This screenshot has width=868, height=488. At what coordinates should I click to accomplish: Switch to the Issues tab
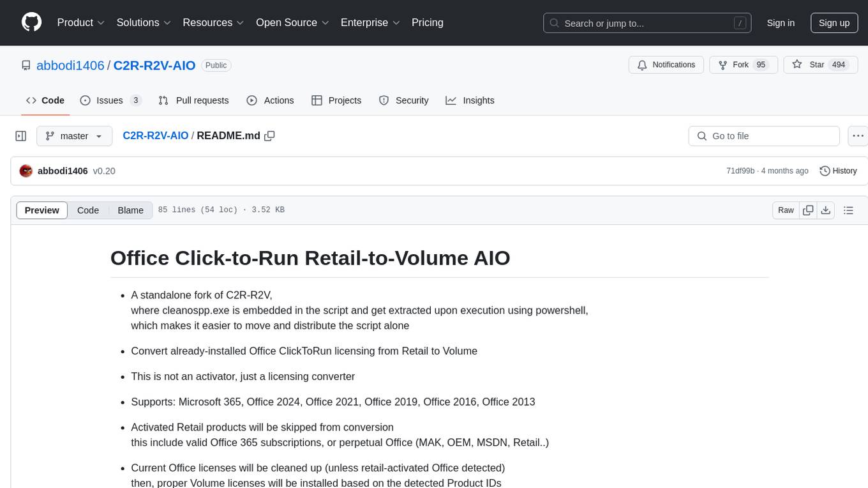(x=110, y=100)
